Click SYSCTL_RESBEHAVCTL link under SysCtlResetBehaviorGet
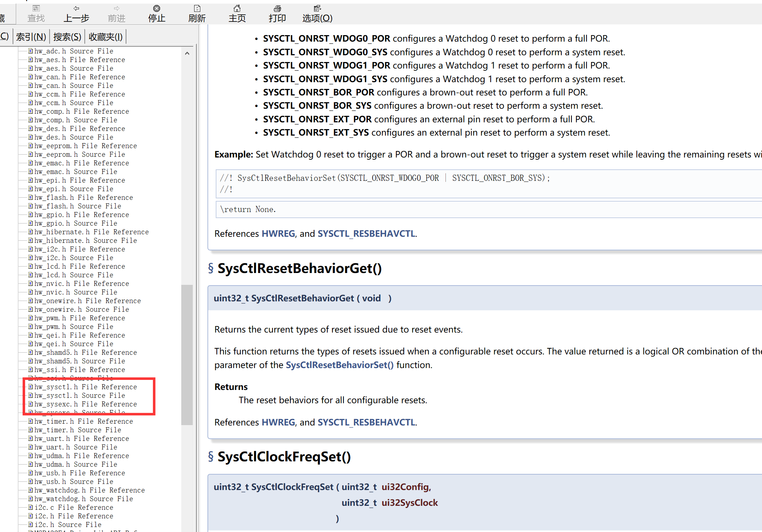Viewport: 762px width, 532px height. coord(366,422)
